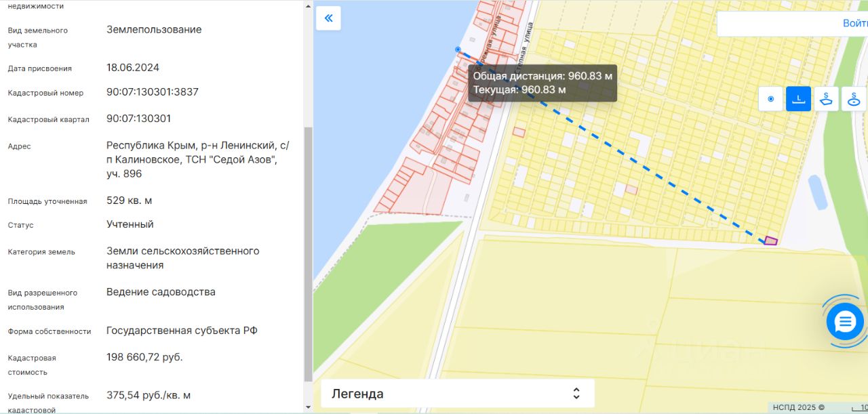Select the Землепользование parcel type value
The width and height of the screenshot is (868, 414).
click(x=154, y=30)
